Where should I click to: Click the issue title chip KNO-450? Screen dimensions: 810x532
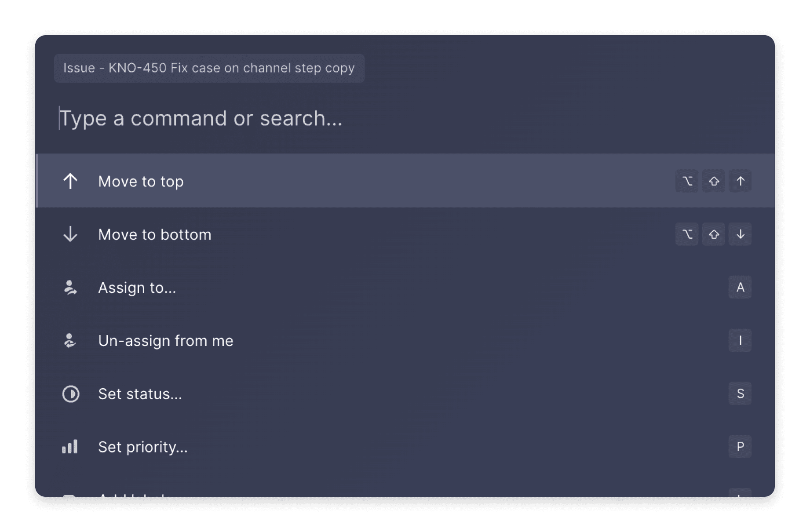tap(208, 68)
